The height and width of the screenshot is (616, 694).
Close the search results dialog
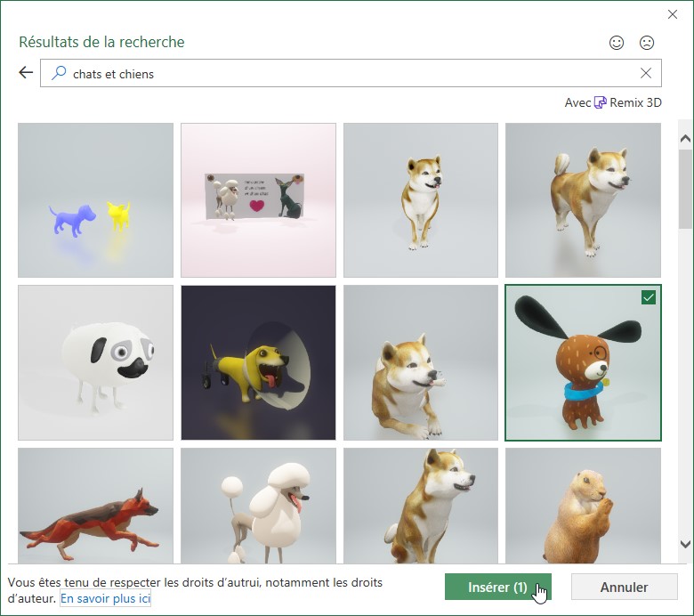pos(674,13)
